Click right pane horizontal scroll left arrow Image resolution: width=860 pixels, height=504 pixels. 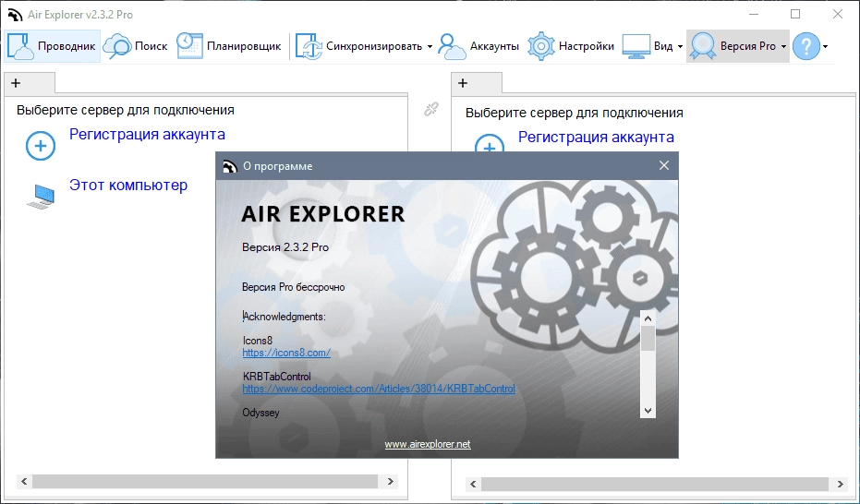473,485
